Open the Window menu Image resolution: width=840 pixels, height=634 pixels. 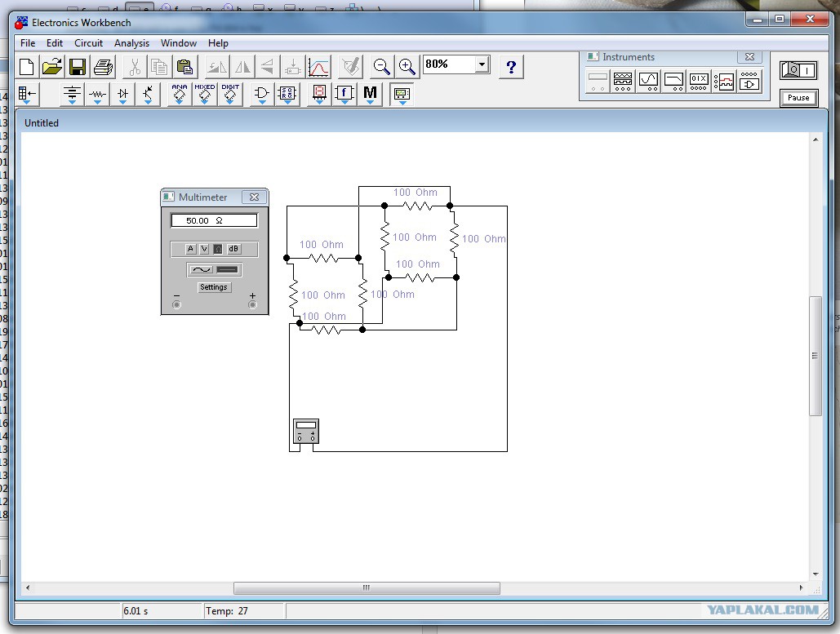[179, 43]
